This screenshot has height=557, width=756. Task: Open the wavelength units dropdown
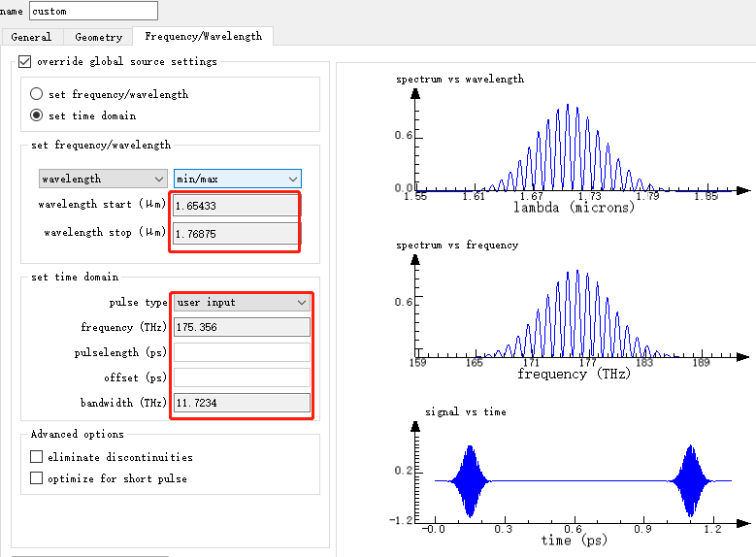[x=103, y=179]
